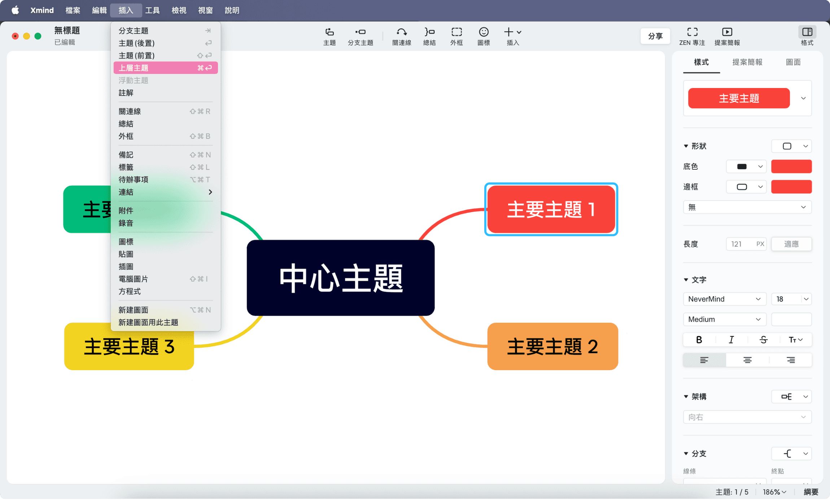
Task: Toggle bold text formatting
Action: (699, 339)
